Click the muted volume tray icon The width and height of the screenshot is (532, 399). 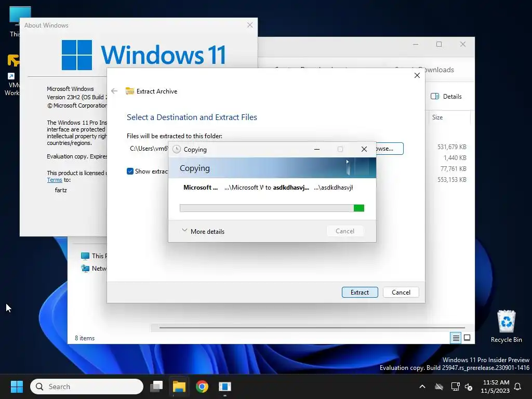click(469, 387)
